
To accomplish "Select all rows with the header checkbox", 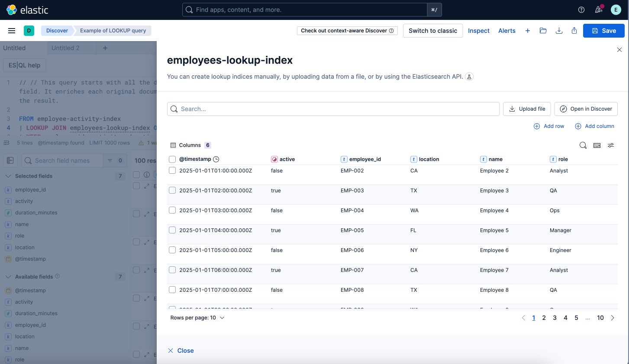I will [172, 159].
